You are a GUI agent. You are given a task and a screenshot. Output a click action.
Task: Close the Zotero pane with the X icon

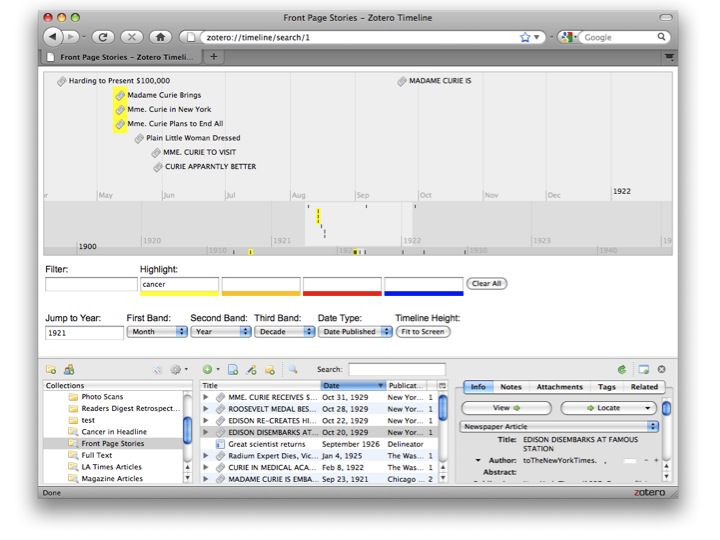[x=661, y=369]
